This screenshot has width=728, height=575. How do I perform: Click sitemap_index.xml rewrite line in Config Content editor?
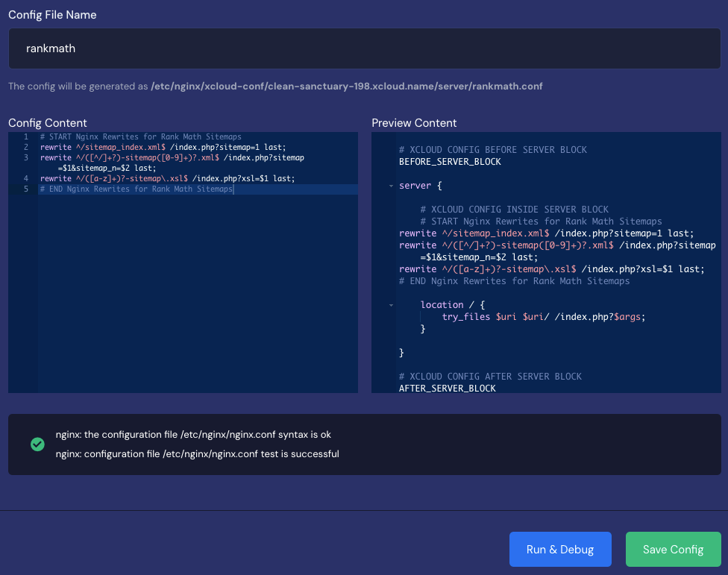(163, 147)
